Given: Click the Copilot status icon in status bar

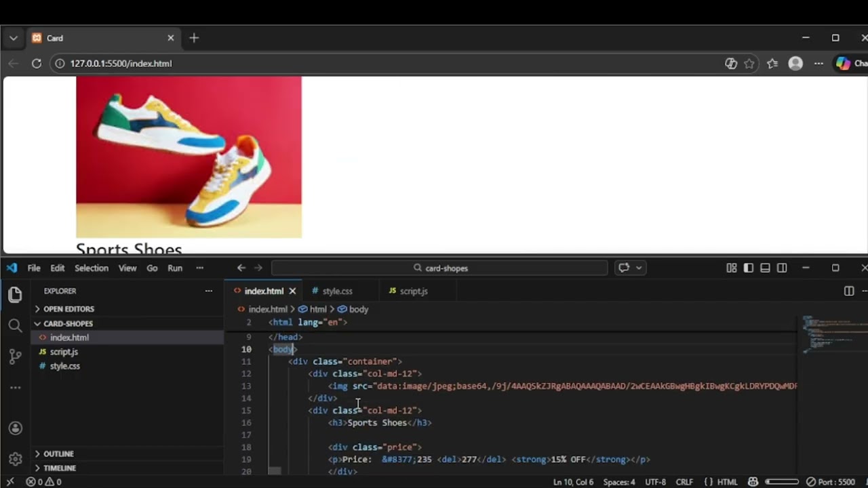Looking at the screenshot, I should [753, 482].
